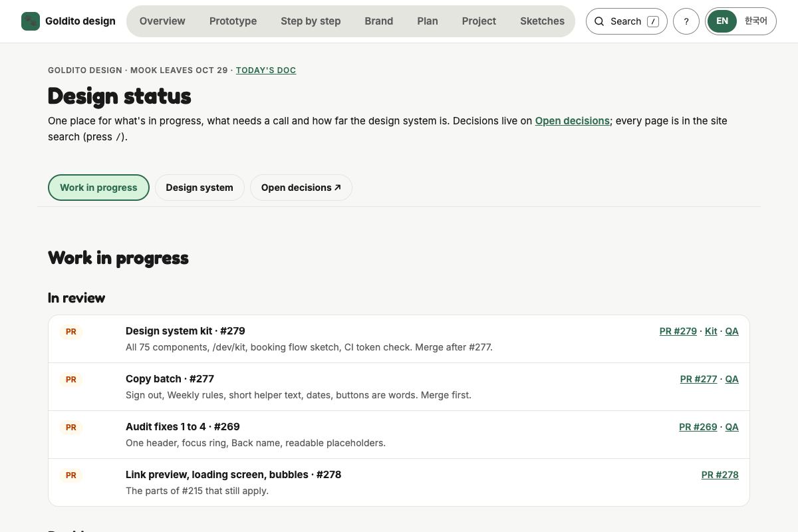Screen dimensions: 798x532
Task: Click the Goldito design site title
Action: pyautogui.click(x=80, y=21)
